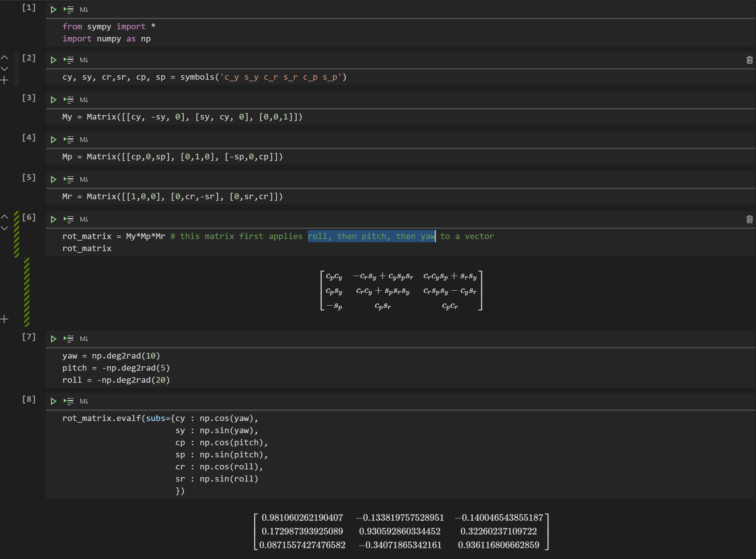Click the [6] execution count label
The image size is (756, 559).
tap(29, 218)
